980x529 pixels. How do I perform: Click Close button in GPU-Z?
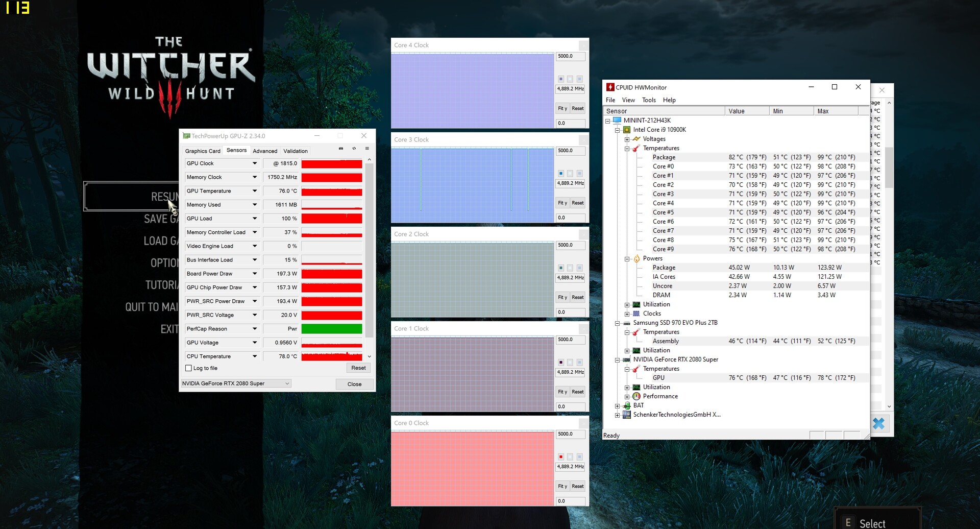pyautogui.click(x=354, y=384)
